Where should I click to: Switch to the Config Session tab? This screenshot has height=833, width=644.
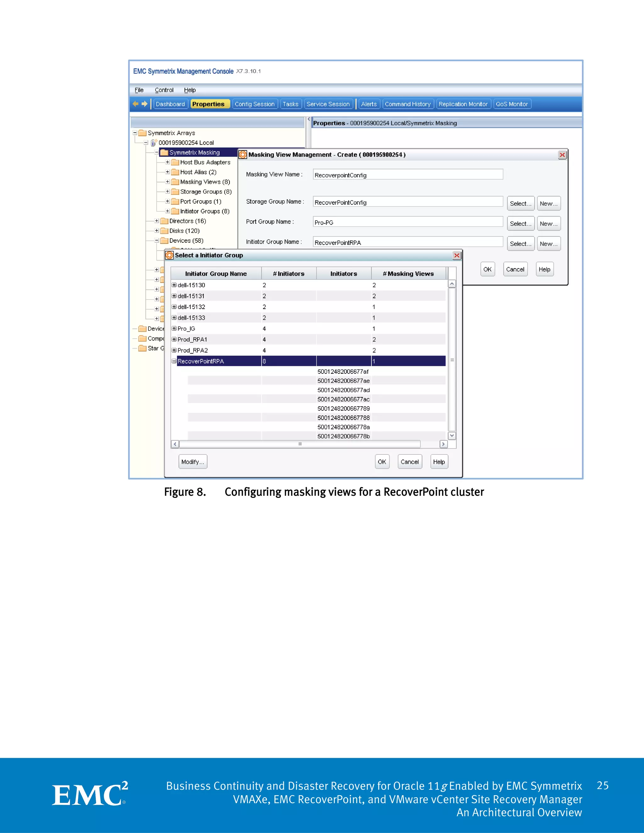[255, 104]
